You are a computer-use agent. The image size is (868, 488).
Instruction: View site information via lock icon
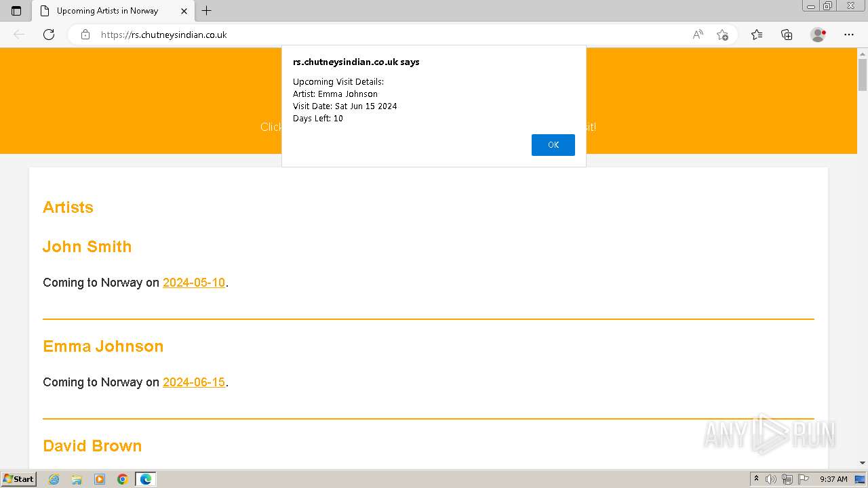(x=85, y=35)
